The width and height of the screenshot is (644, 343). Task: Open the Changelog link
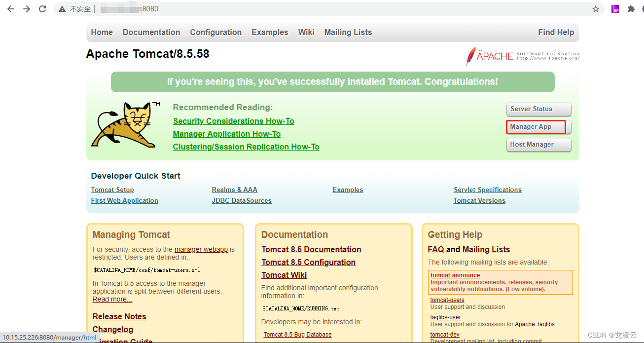point(113,330)
